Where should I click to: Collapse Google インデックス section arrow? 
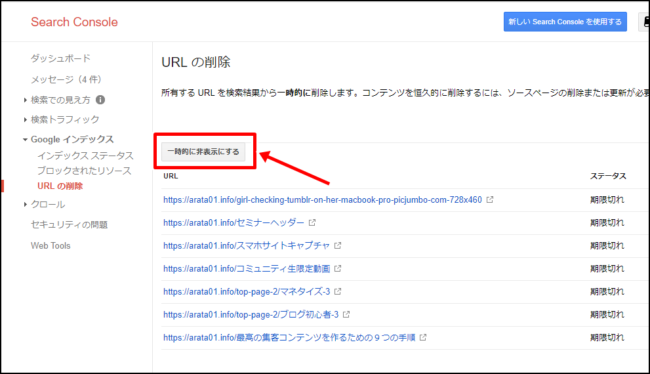coord(25,140)
